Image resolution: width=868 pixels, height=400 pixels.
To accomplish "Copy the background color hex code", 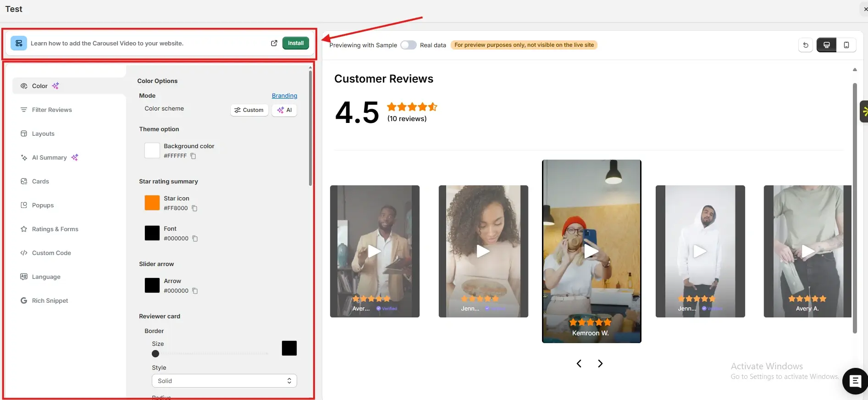I will [194, 156].
